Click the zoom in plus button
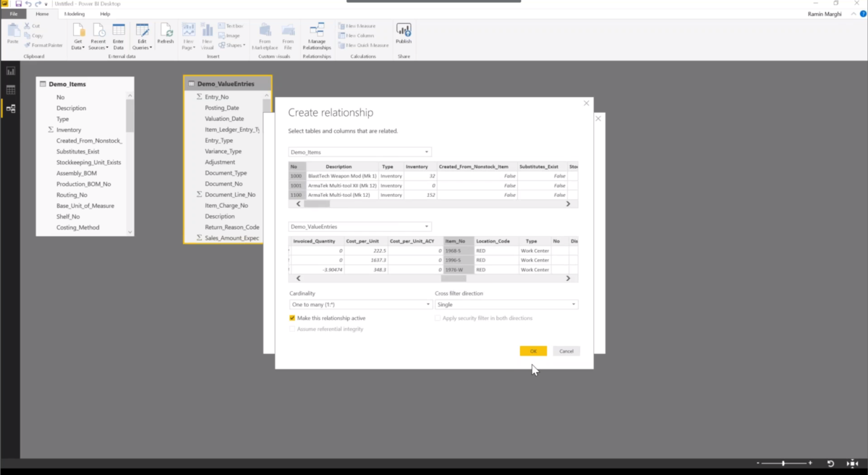The image size is (868, 475). click(x=810, y=463)
